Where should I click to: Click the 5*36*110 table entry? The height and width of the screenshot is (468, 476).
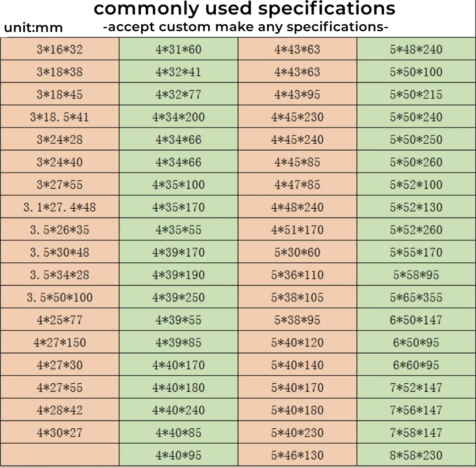point(297,275)
